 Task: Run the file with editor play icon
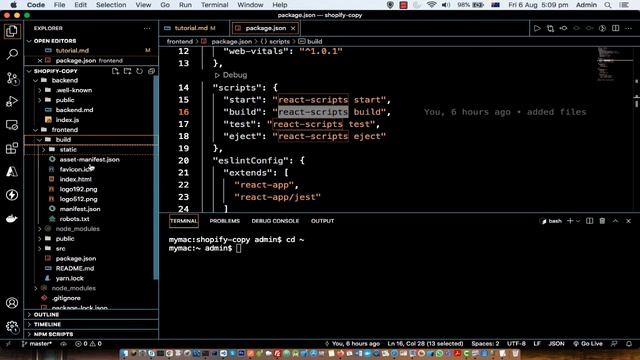pyautogui.click(x=537, y=28)
